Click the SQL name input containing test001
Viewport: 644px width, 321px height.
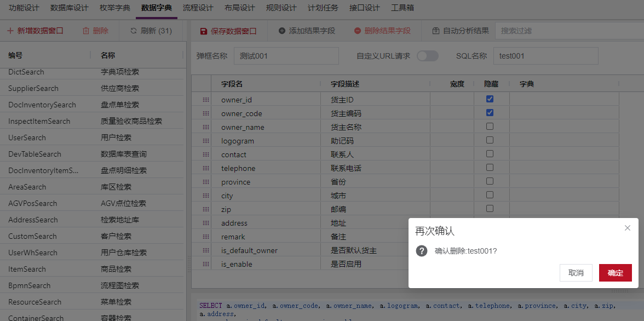pyautogui.click(x=545, y=56)
